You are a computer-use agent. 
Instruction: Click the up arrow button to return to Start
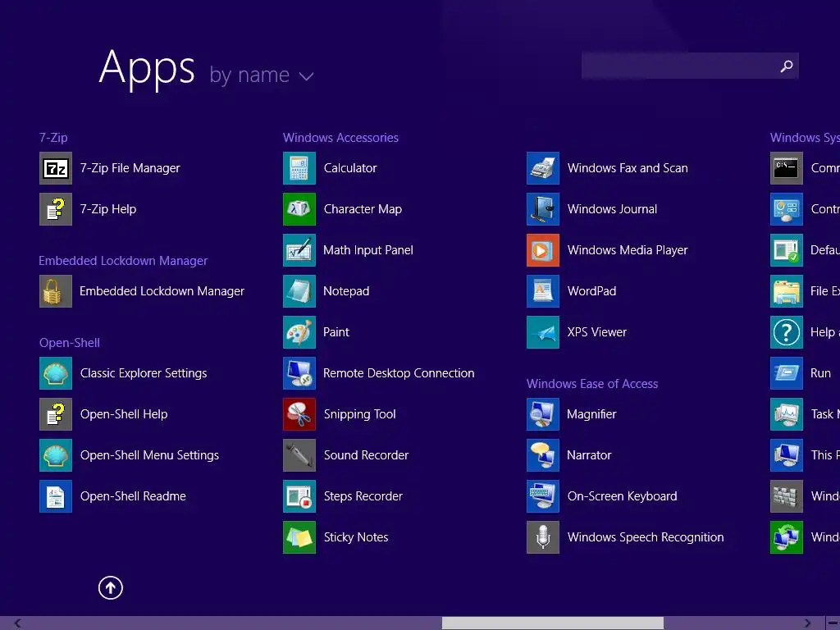pyautogui.click(x=111, y=587)
